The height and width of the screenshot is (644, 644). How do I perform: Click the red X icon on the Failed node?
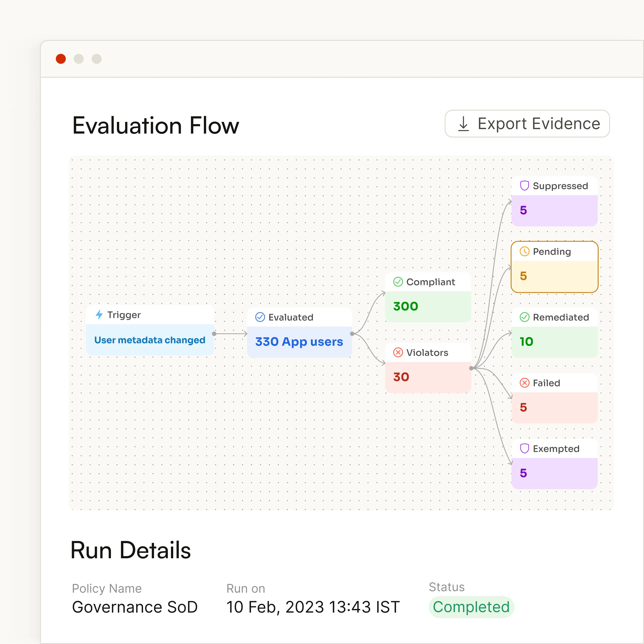(525, 383)
